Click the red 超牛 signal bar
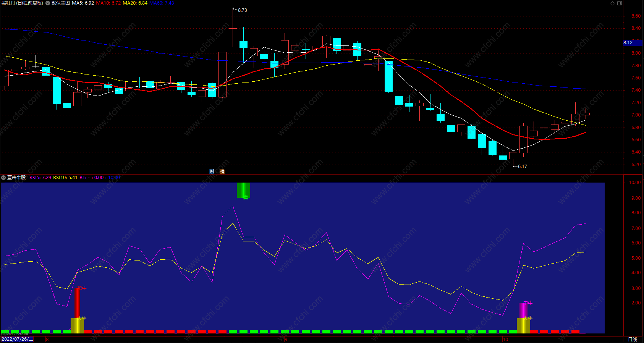This screenshot has width=644, height=343. point(78,303)
